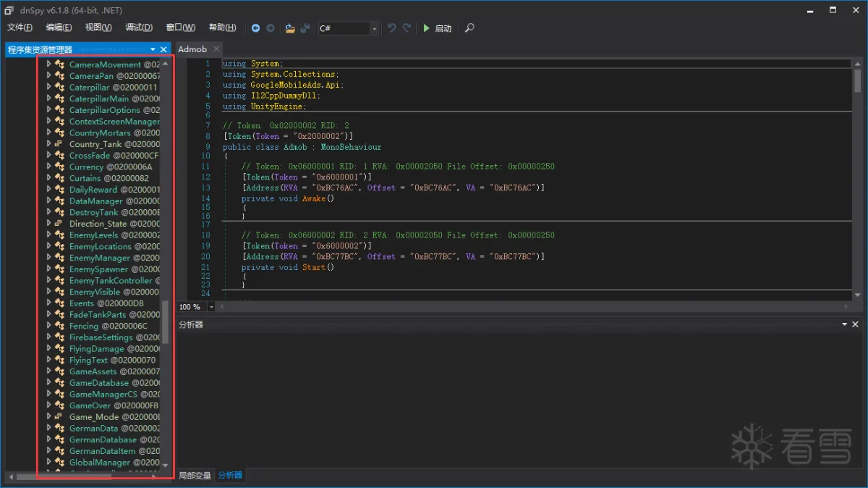The image size is (868, 488).
Task: Open the 100 % zoom dropdown
Action: (x=211, y=307)
